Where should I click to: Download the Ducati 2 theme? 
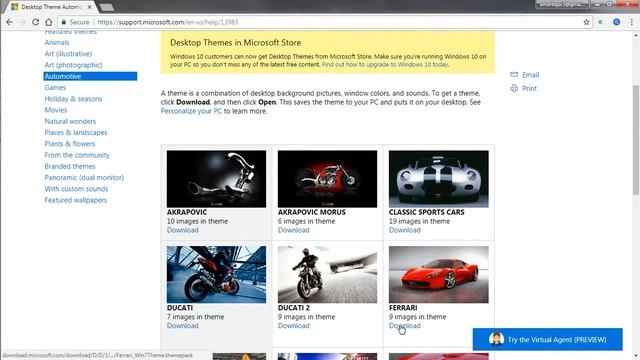[x=293, y=326]
